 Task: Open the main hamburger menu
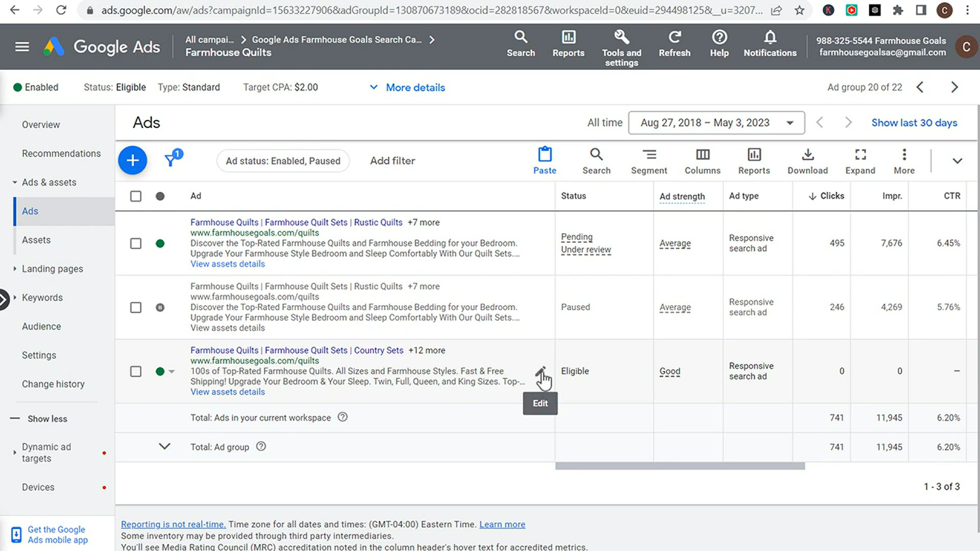[22, 46]
